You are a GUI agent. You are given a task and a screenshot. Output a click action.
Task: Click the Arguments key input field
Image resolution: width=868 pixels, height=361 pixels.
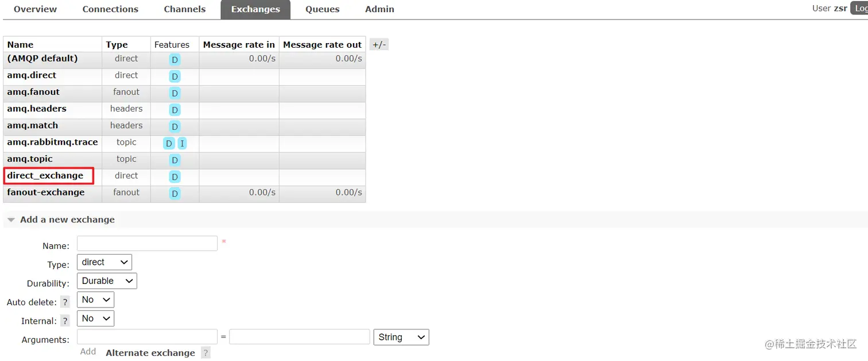click(147, 336)
